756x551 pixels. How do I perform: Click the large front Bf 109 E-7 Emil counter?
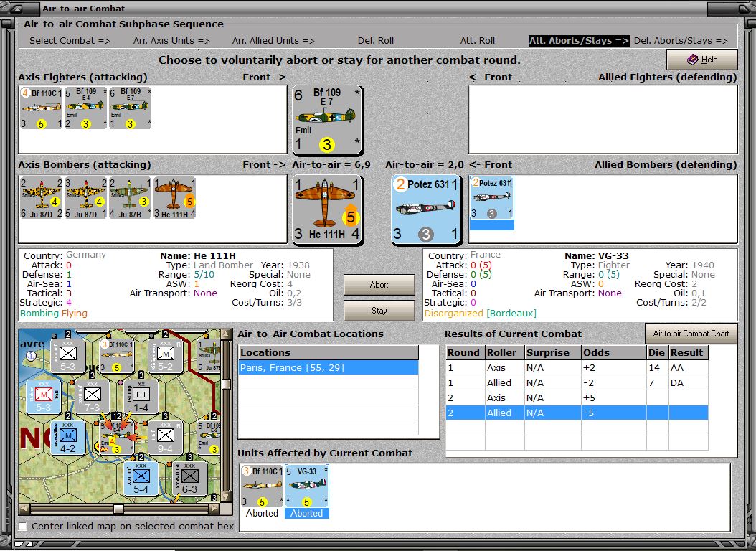click(327, 120)
